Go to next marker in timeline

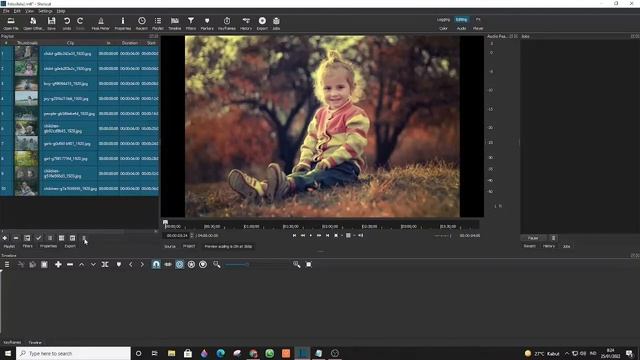click(x=142, y=264)
